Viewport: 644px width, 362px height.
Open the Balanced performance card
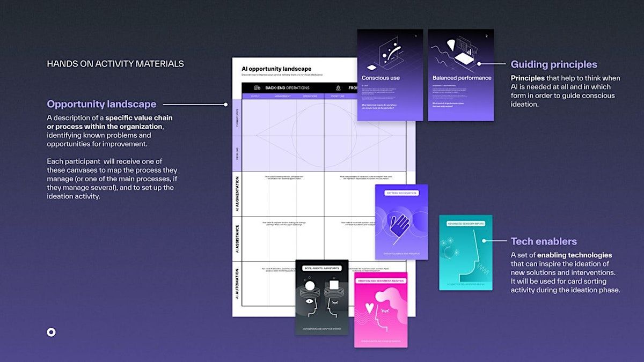tap(461, 75)
